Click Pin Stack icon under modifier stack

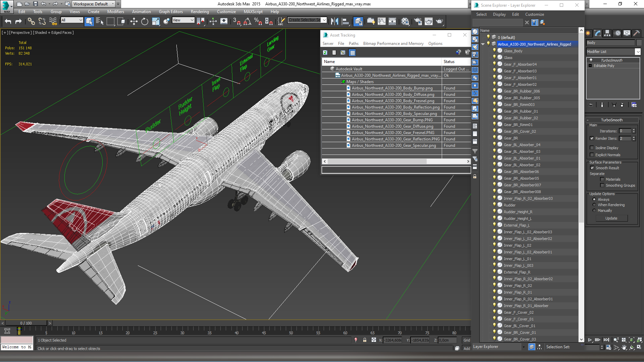591,105
